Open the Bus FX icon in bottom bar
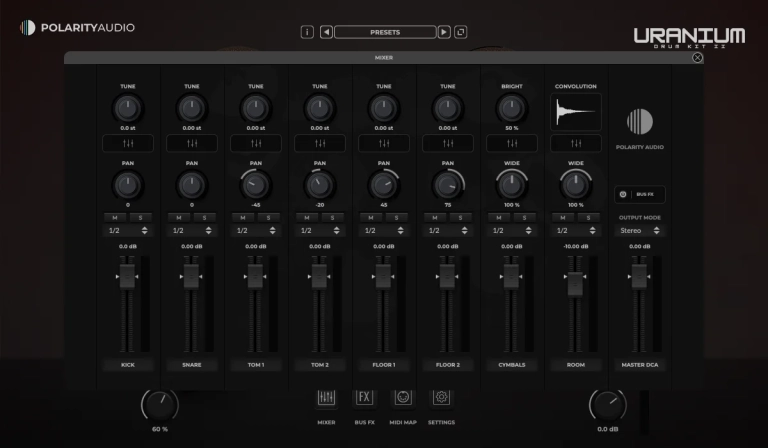This screenshot has height=448, width=768. pos(364,398)
